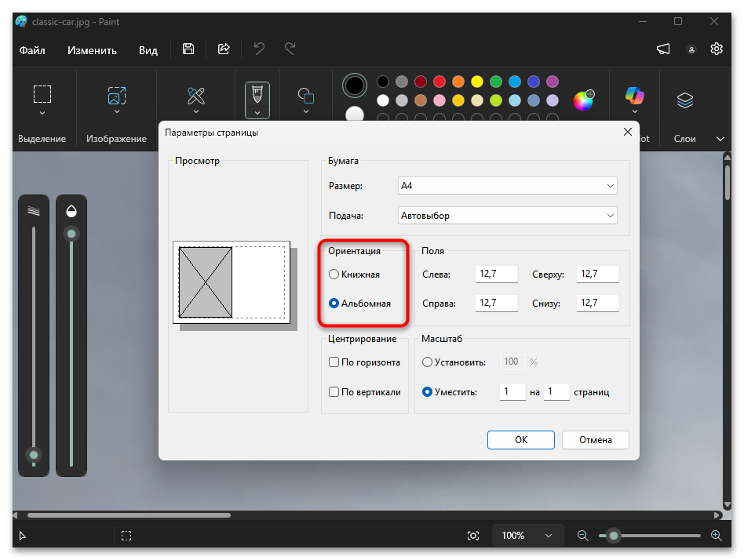Open the 100% zoom level dropdown
This screenshot has height=560, width=744.
(x=527, y=536)
